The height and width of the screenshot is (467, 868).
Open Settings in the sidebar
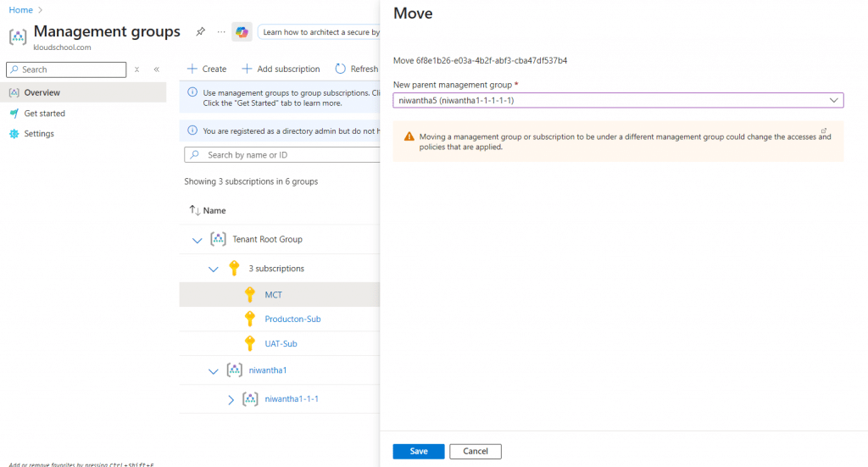click(39, 134)
